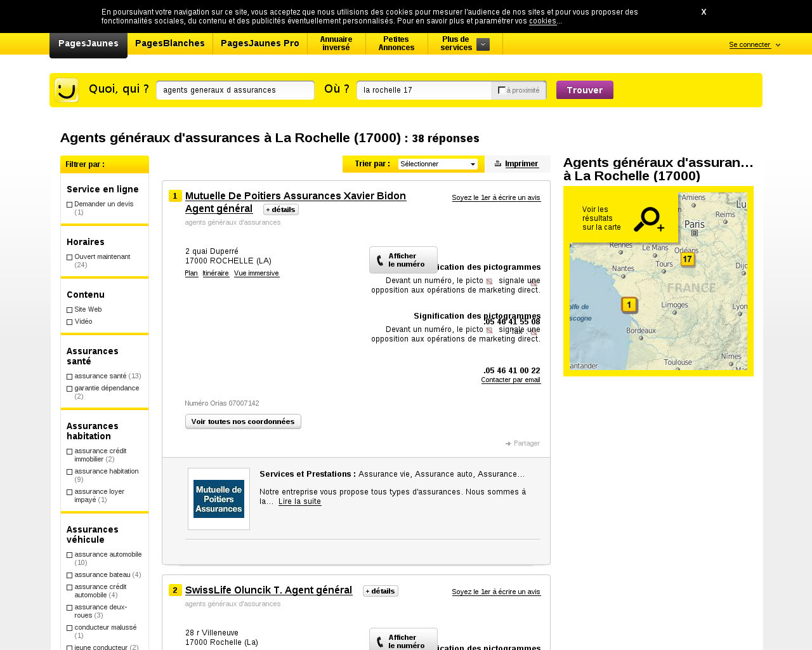Click the cookies link in banner
Viewport: 812px width, 650px height.
point(542,21)
